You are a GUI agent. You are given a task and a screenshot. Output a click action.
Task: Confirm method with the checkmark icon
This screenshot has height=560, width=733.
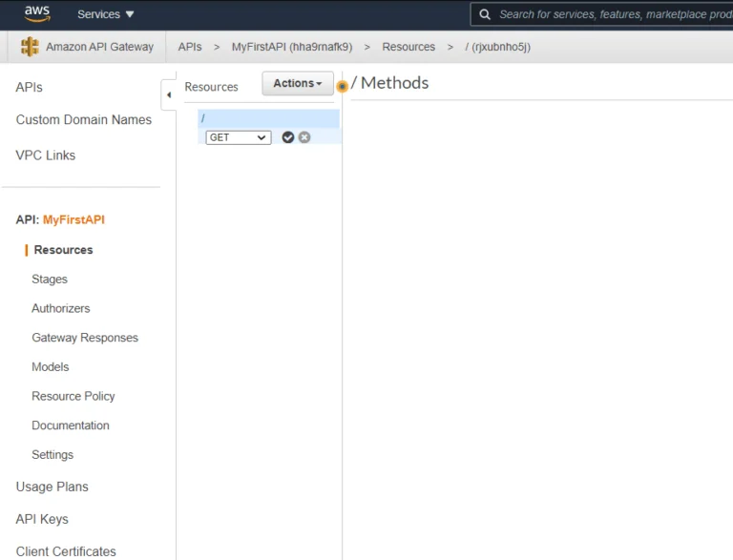click(288, 137)
